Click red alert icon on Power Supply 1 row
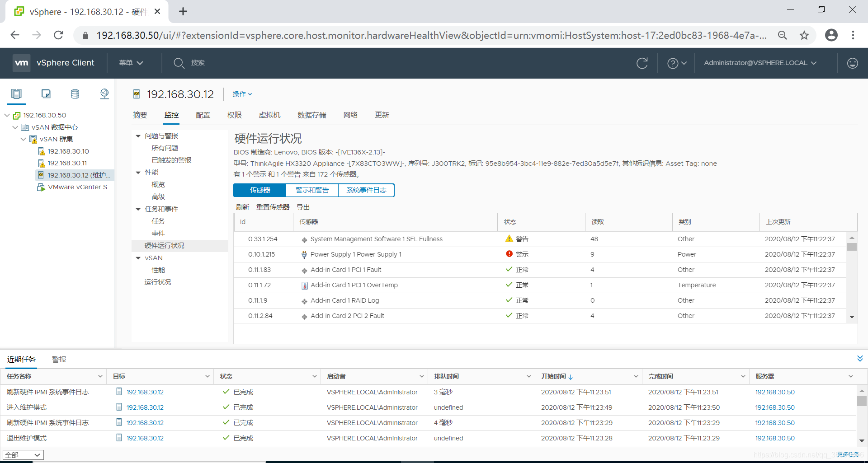The image size is (868, 463). pyautogui.click(x=509, y=254)
